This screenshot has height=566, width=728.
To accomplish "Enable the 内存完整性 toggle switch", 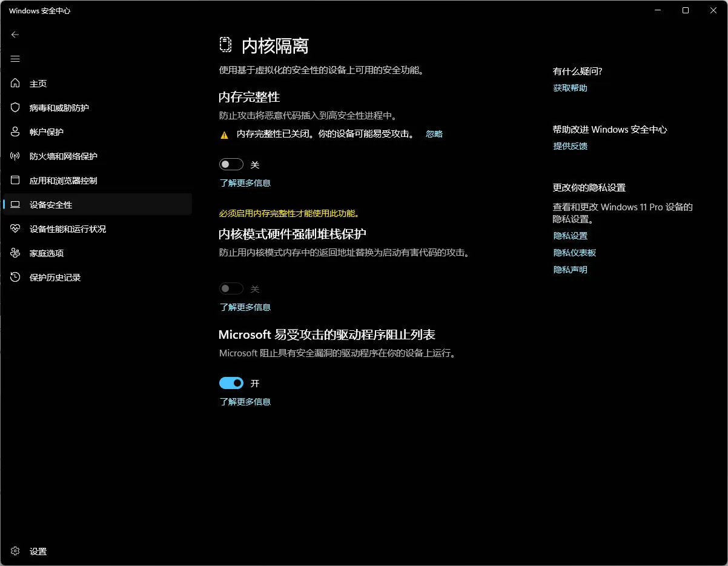I will [x=231, y=164].
